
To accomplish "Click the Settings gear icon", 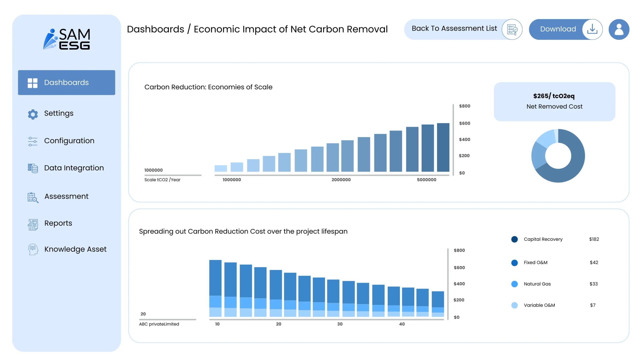I will coord(33,114).
